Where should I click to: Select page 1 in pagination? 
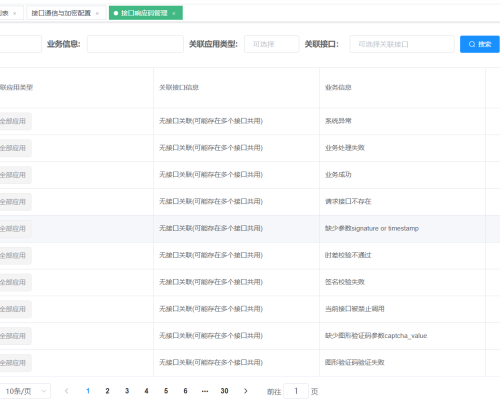tap(88, 391)
